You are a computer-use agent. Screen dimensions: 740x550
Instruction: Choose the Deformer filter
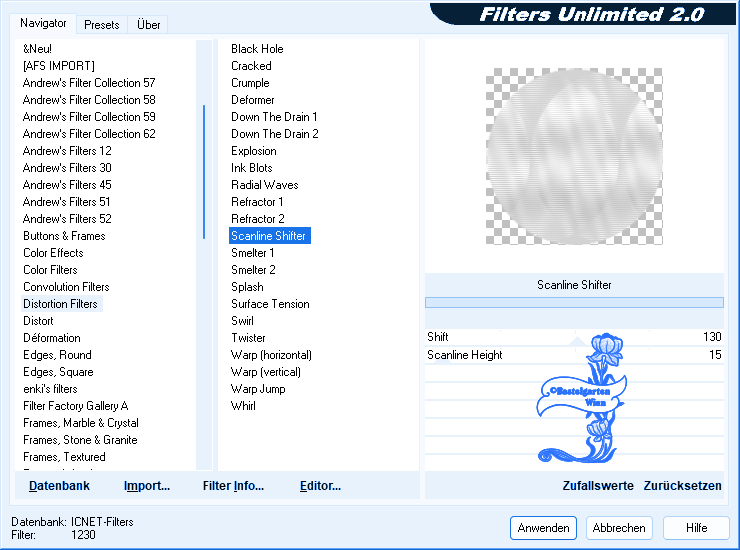coord(252,100)
